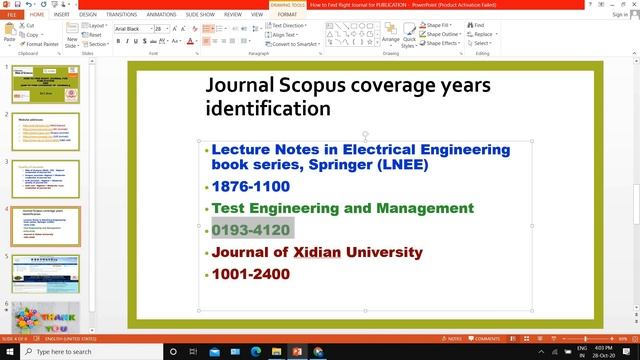Apply red font color swatch
The image size is (640, 360).
coord(190,41)
